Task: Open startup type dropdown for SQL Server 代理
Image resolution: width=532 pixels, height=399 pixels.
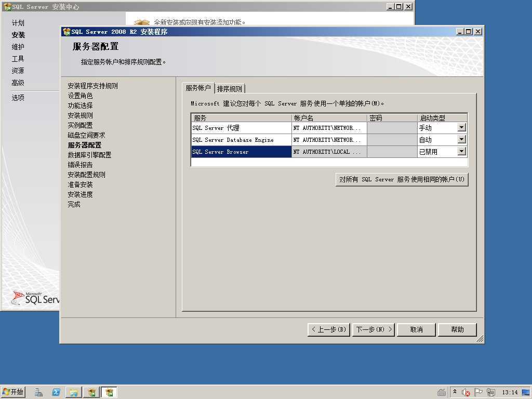Action: [x=461, y=128]
